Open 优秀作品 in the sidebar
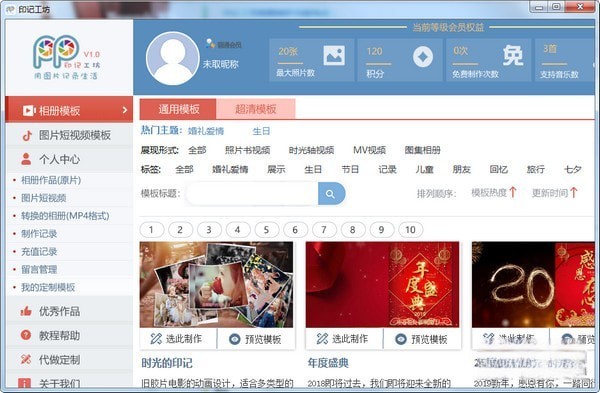 [69, 311]
